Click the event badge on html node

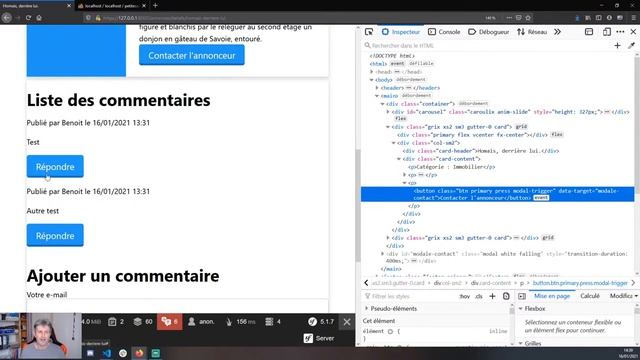coord(397,64)
